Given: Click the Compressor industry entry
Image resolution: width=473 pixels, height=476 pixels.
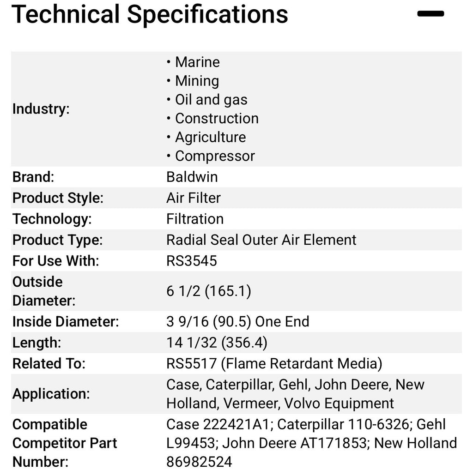Looking at the screenshot, I should [215, 157].
